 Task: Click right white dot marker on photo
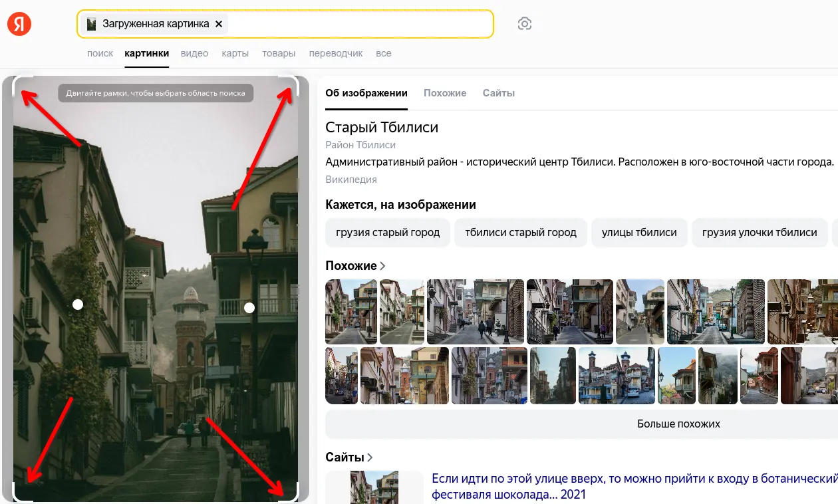(249, 308)
